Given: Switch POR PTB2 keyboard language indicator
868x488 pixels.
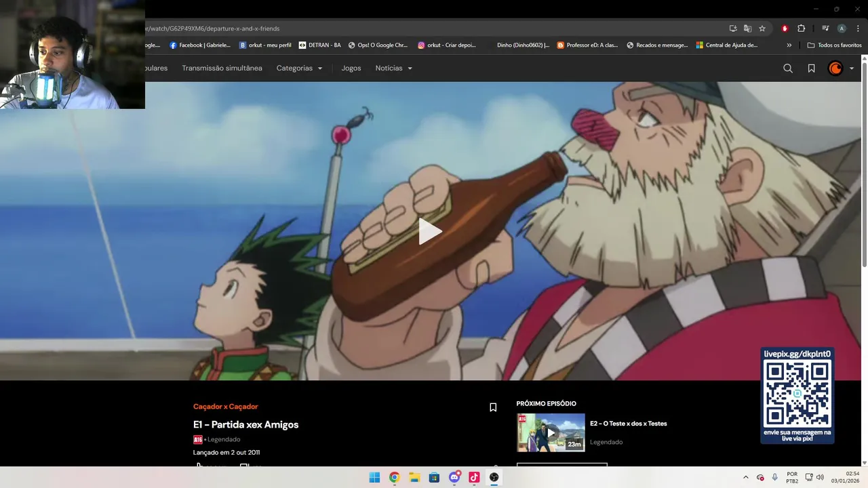Looking at the screenshot, I should 792,477.
